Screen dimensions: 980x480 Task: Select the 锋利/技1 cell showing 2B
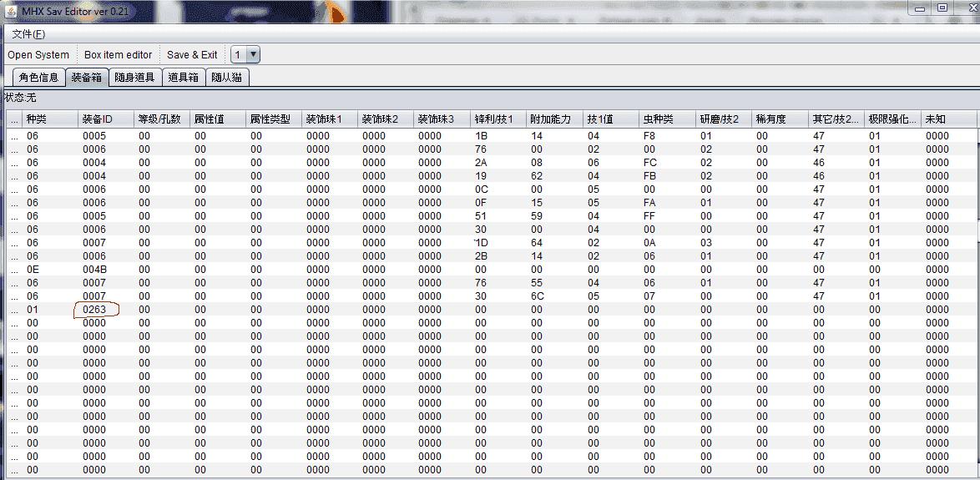(x=498, y=255)
